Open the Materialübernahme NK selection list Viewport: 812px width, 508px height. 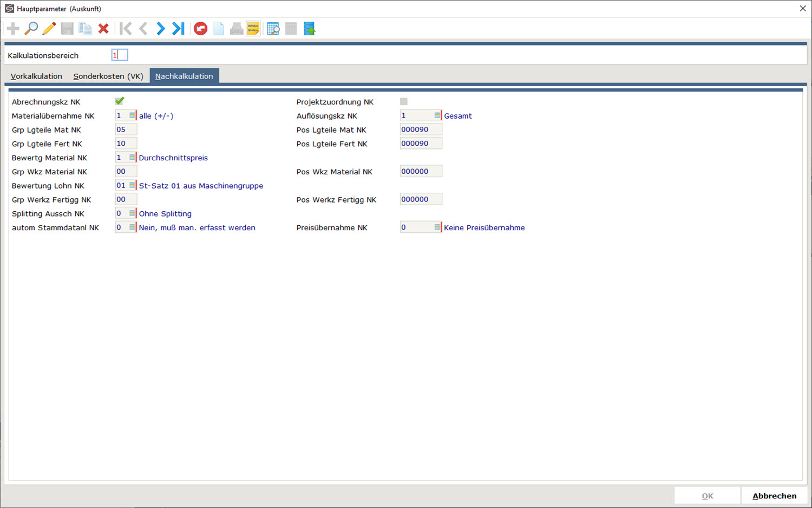[x=132, y=115]
